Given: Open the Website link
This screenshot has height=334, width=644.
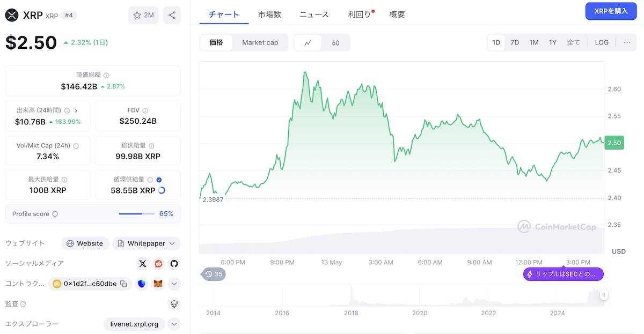Looking at the screenshot, I should [85, 243].
